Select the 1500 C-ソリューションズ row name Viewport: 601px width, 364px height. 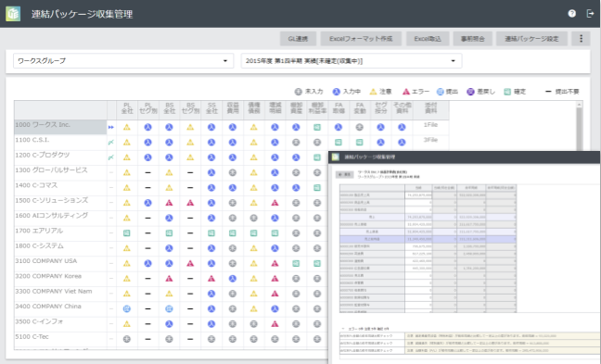52,200
